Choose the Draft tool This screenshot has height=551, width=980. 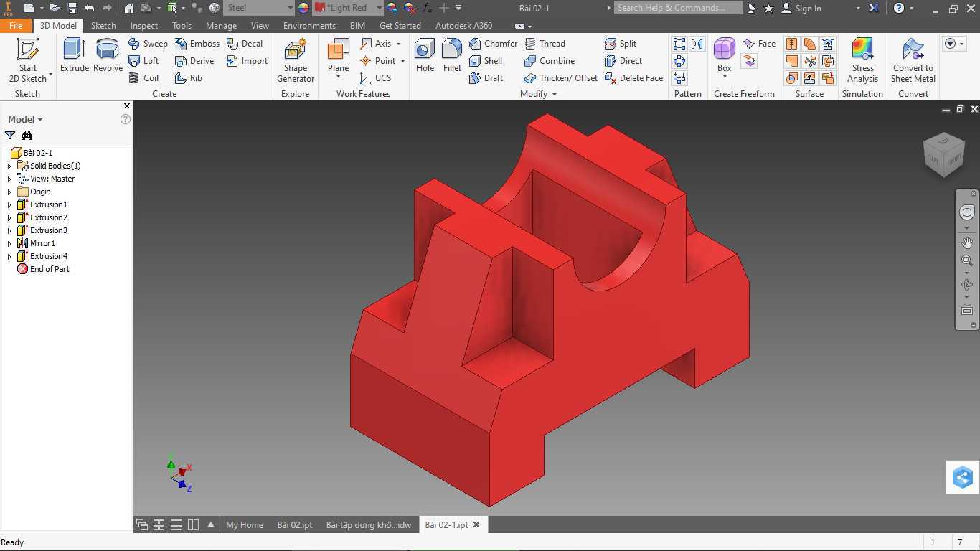(x=486, y=78)
